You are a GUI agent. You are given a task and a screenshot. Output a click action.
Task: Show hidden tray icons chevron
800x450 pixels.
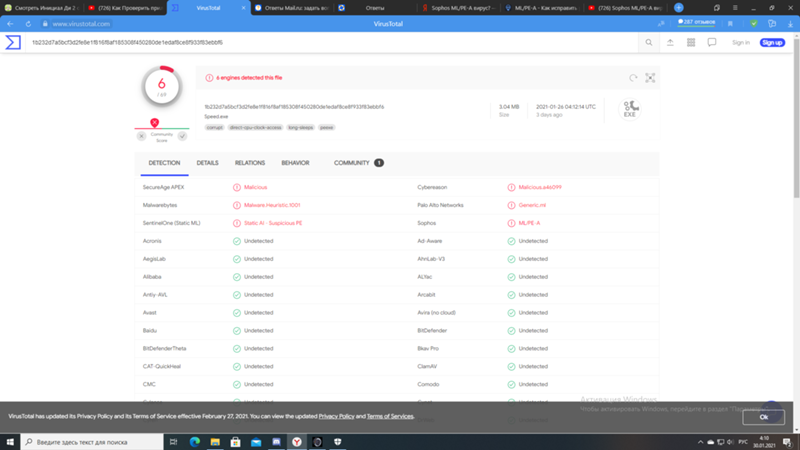click(x=700, y=442)
